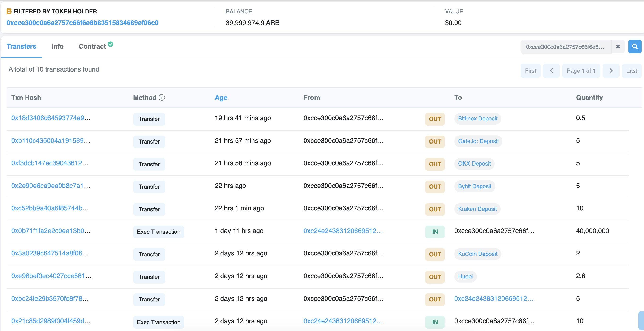Click the OUT badge on Bitfinex Deposit row
The width and height of the screenshot is (644, 331).
click(434, 118)
